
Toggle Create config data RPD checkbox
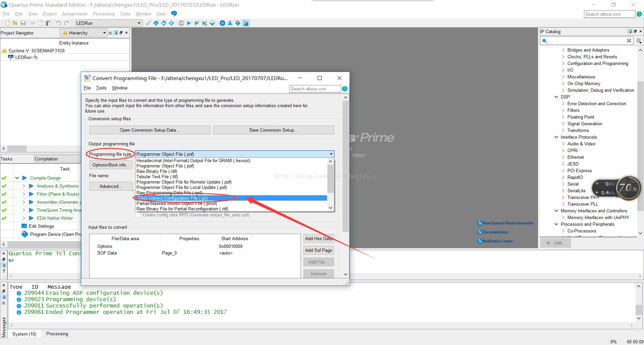(x=138, y=215)
